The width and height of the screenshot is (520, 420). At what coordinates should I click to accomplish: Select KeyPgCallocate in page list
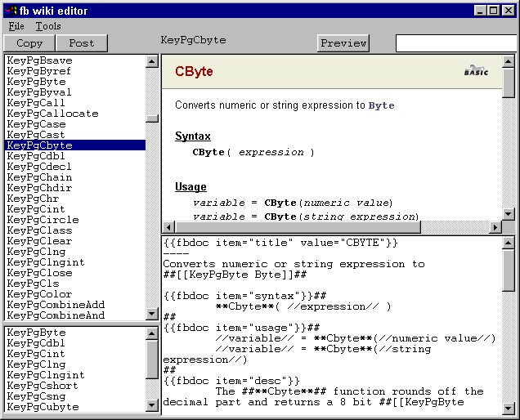click(75, 114)
